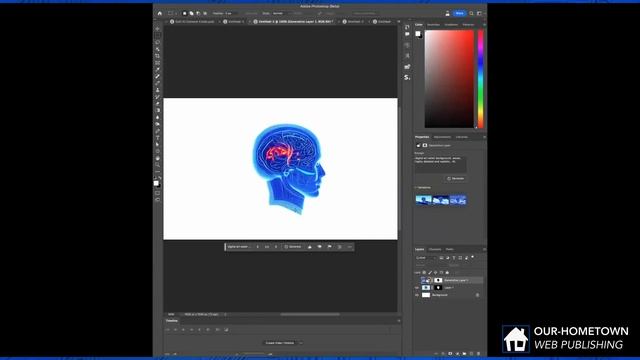Switch to the Gradients tab
640x360 pixels.
[451, 25]
